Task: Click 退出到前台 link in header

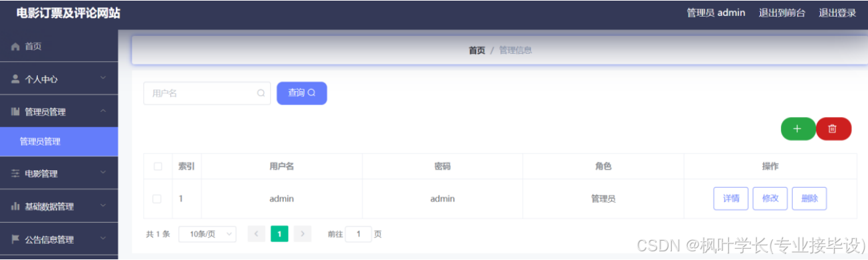Action: point(782,13)
